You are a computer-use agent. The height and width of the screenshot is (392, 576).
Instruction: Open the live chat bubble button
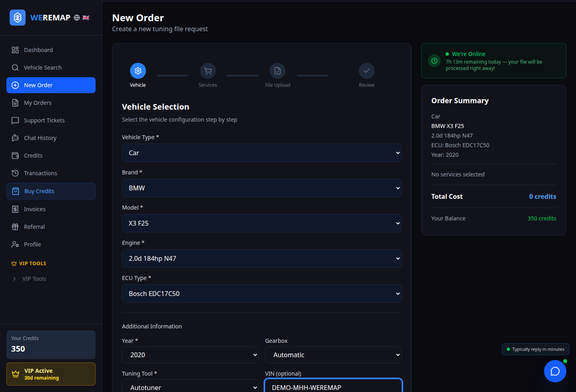[x=555, y=371]
